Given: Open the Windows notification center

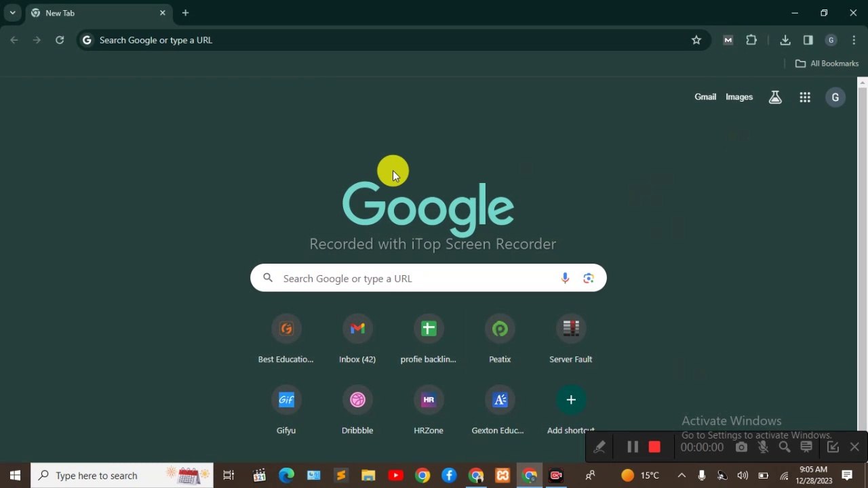Looking at the screenshot, I should pyautogui.click(x=847, y=475).
